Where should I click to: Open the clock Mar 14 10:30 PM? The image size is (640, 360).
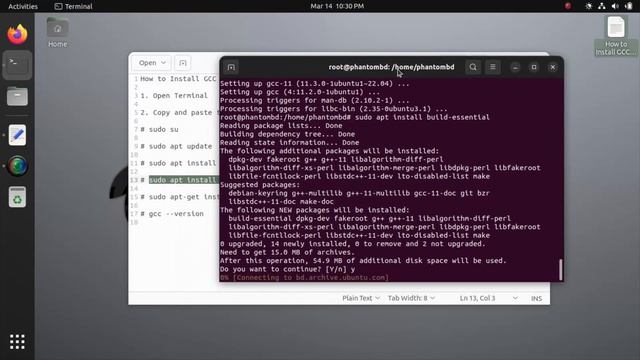pos(337,6)
